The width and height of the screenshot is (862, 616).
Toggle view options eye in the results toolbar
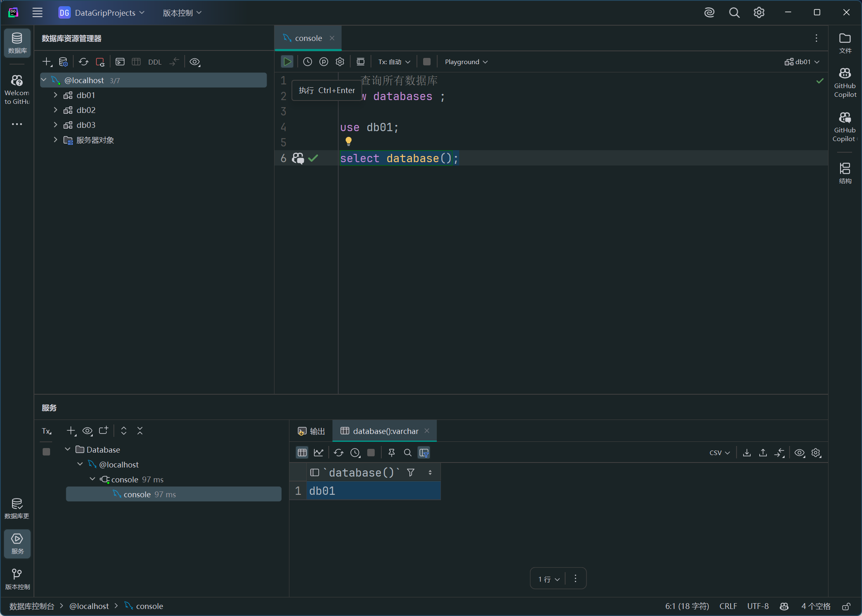coord(799,453)
